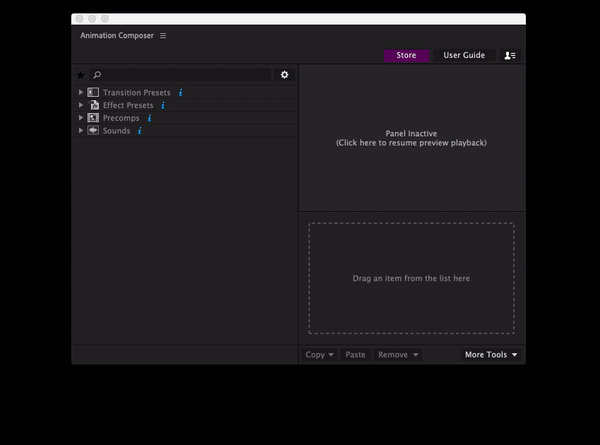Open settings with the gear icon
600x445 pixels.
pos(284,75)
